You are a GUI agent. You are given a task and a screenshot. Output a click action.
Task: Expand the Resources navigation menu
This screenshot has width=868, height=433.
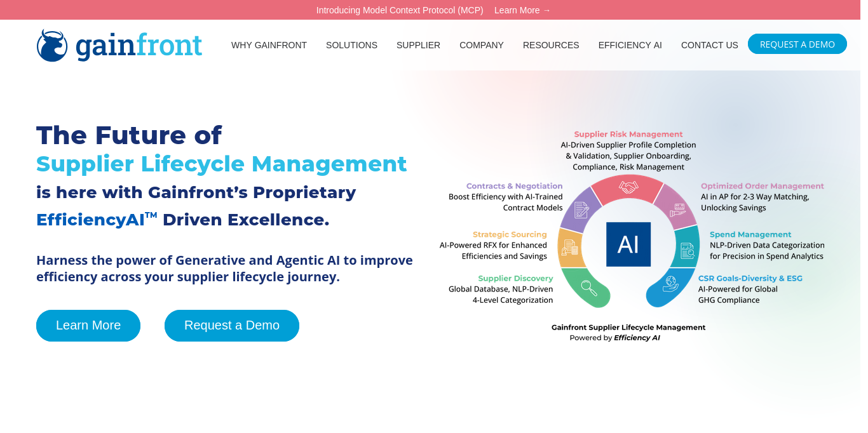551,45
